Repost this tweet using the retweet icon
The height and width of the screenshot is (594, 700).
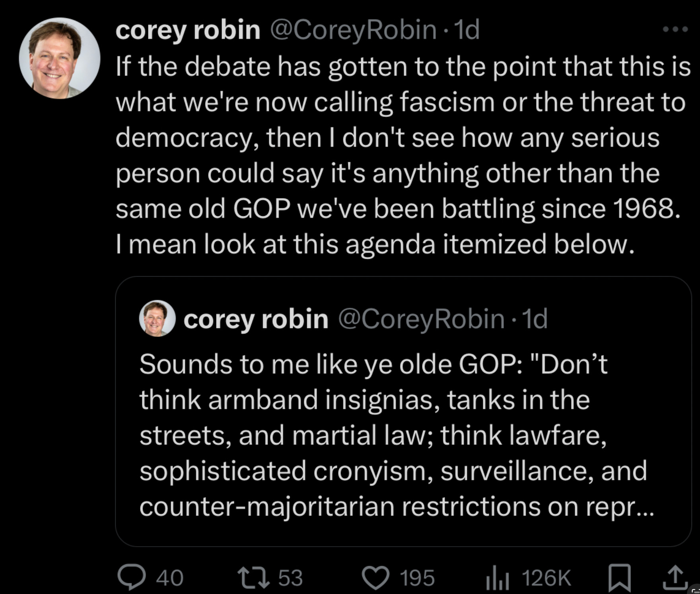coord(253,577)
